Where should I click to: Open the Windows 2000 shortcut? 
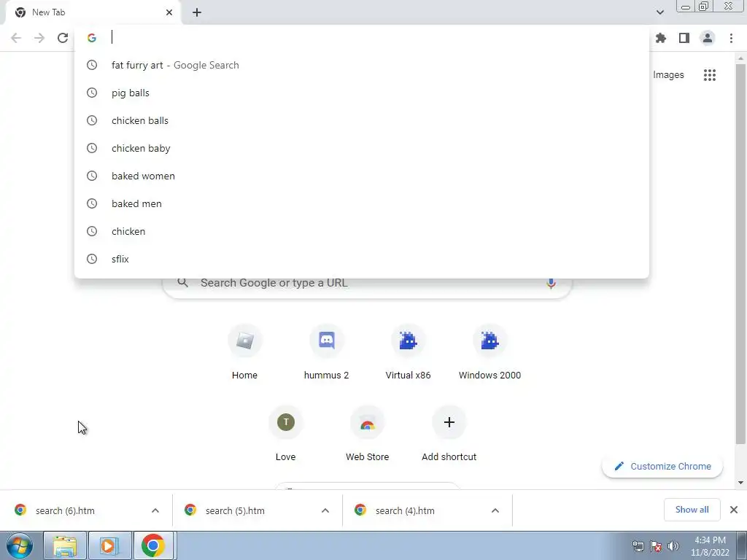[x=489, y=352]
